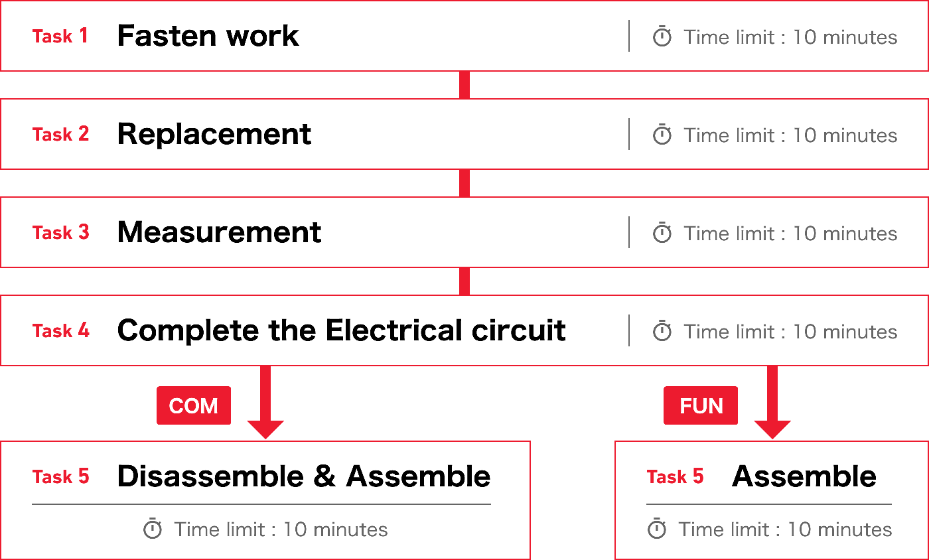Click the stopwatch icon in Task 1 row
The image size is (929, 560).
coord(662,36)
